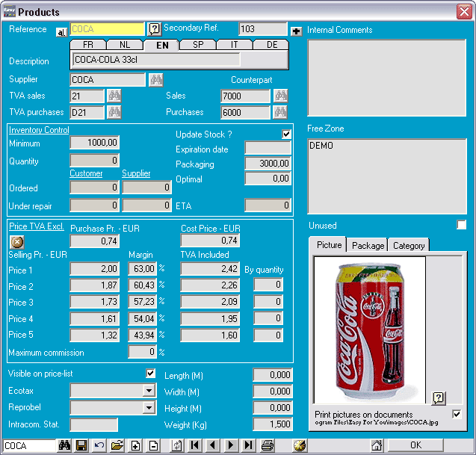Toggle the Update Stock checkbox
The image size is (476, 455).
pyautogui.click(x=285, y=134)
